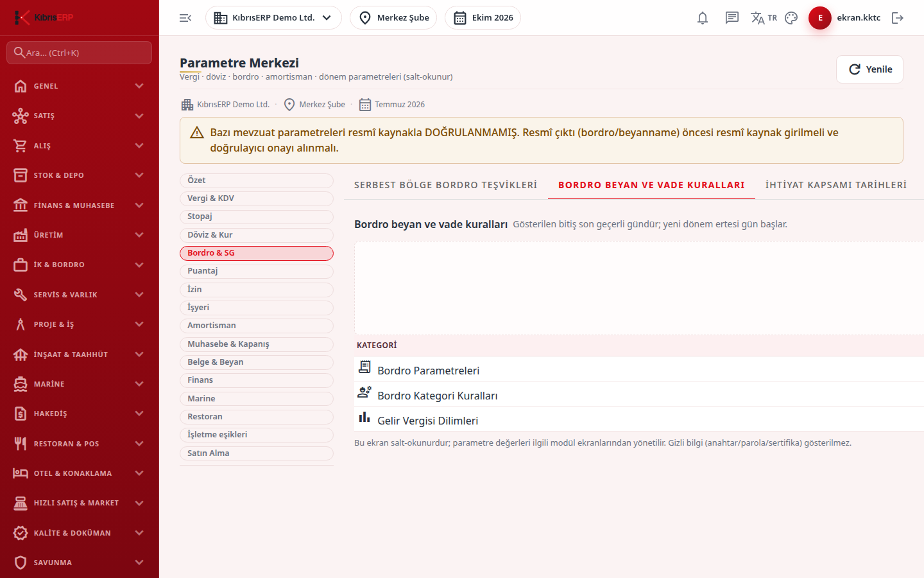Switch to İhtiyat Kapsamı Tarihleri tab

coord(836,185)
